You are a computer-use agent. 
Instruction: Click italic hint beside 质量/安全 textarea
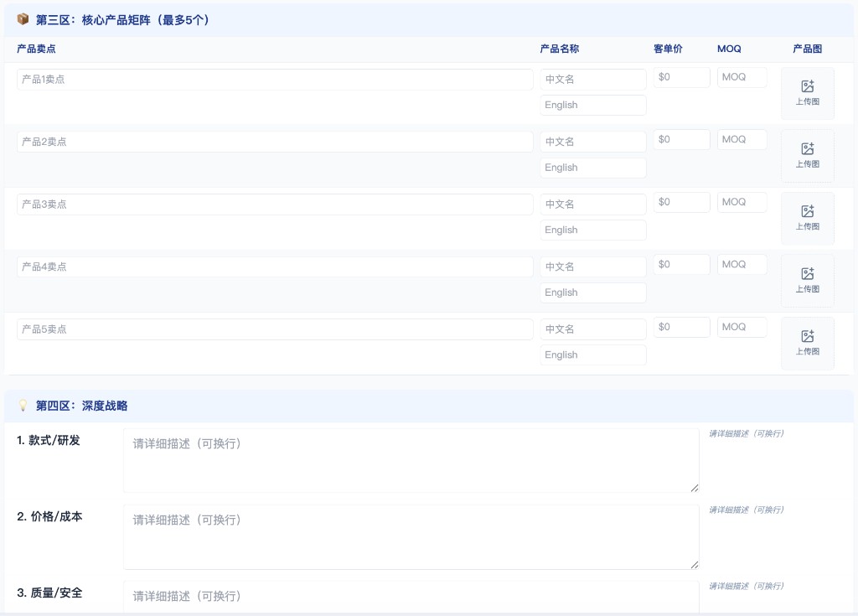[747, 586]
